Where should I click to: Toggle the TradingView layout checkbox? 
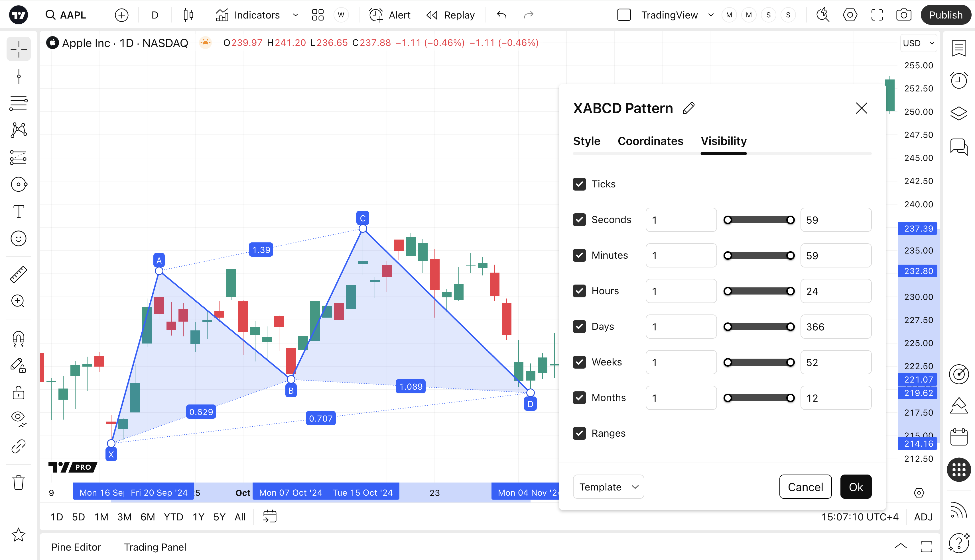[x=624, y=15]
